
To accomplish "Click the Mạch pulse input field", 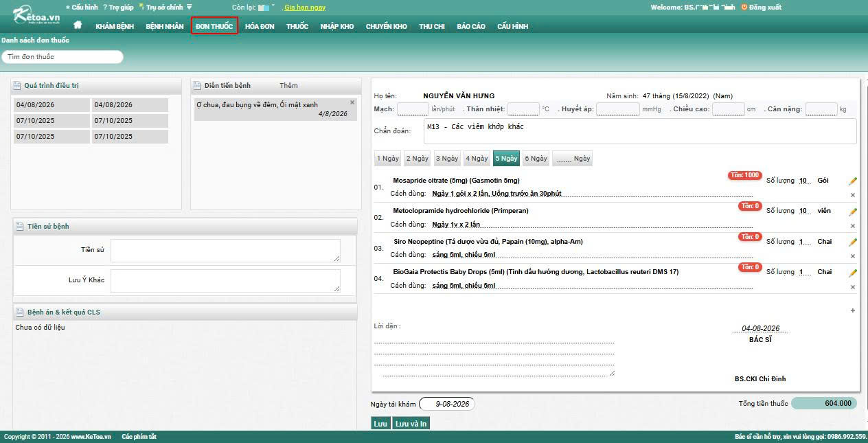I will pyautogui.click(x=413, y=109).
